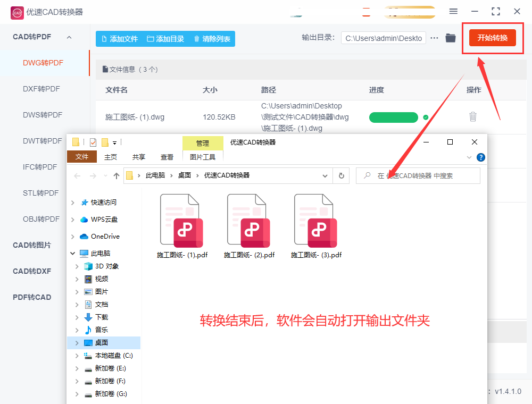
Task: Click 清除列表 button
Action: (212, 39)
